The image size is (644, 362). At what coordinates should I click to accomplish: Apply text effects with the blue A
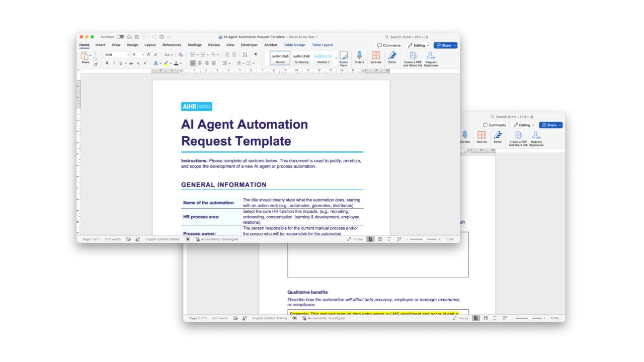[x=155, y=63]
